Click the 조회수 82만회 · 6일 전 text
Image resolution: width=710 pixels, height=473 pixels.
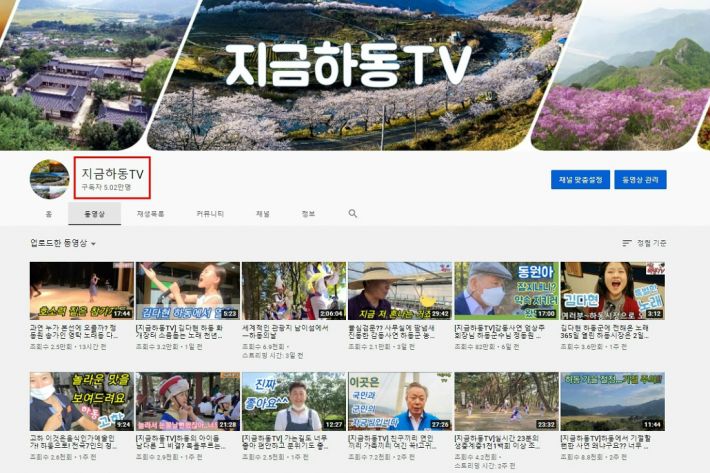point(487,347)
